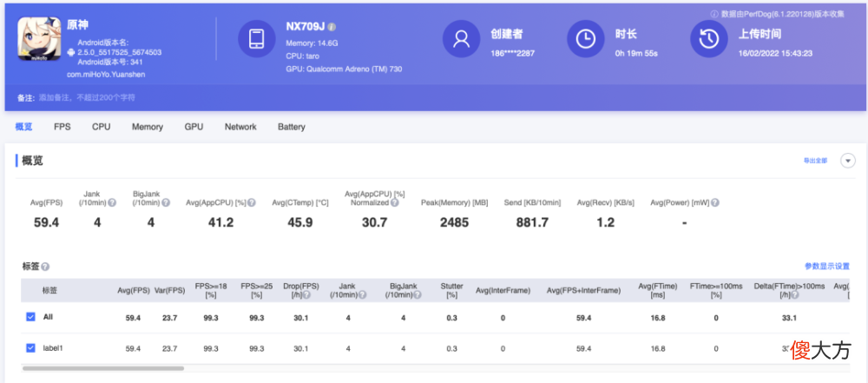Click Avg(AppCPU) value 41.2

(x=220, y=223)
